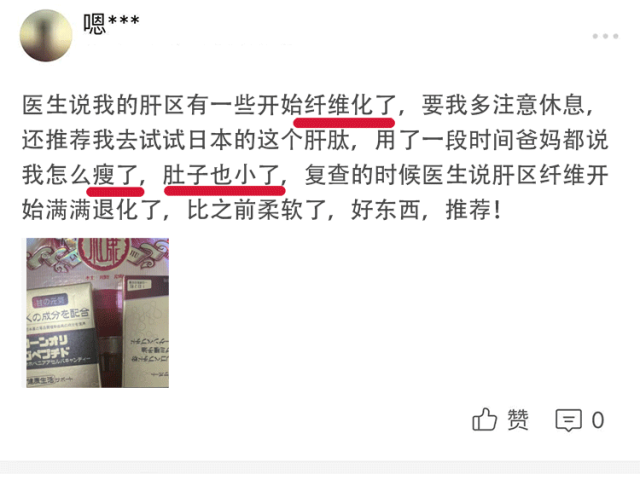Tap the 赞 like label
This screenshot has width=640, height=480.
pyautogui.click(x=518, y=420)
